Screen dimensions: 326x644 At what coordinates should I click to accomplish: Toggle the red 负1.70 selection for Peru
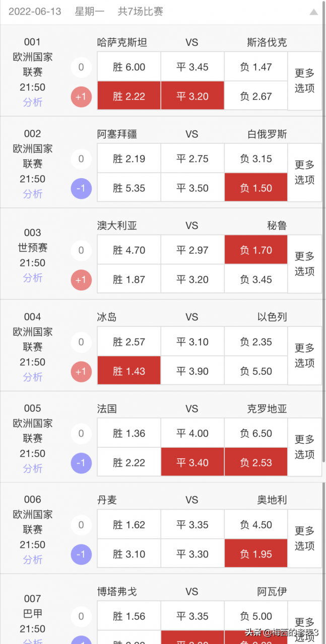(255, 250)
